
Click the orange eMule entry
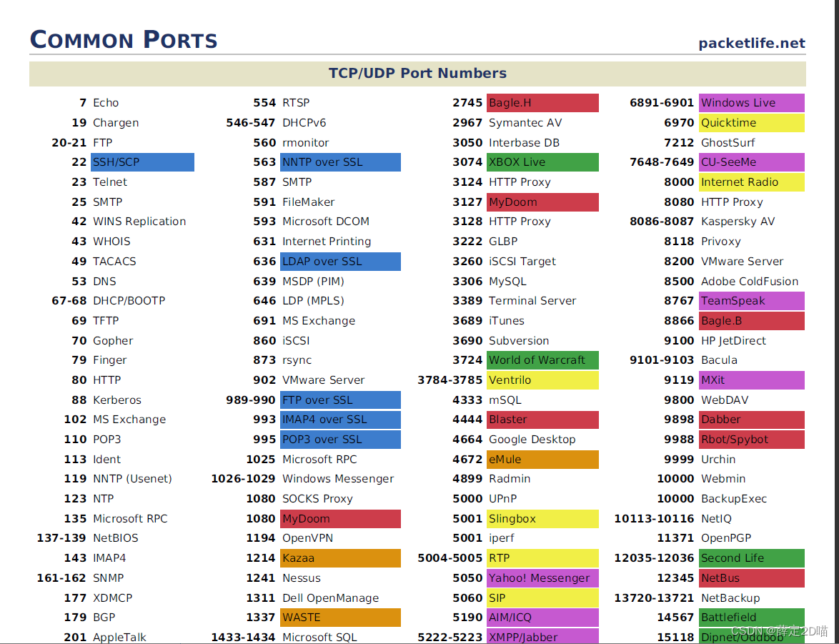tap(542, 460)
